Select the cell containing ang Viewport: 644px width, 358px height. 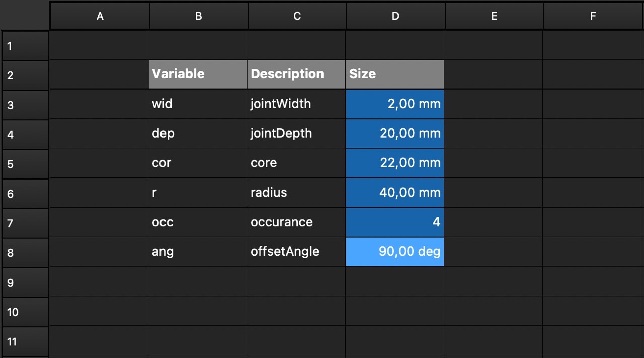click(198, 252)
